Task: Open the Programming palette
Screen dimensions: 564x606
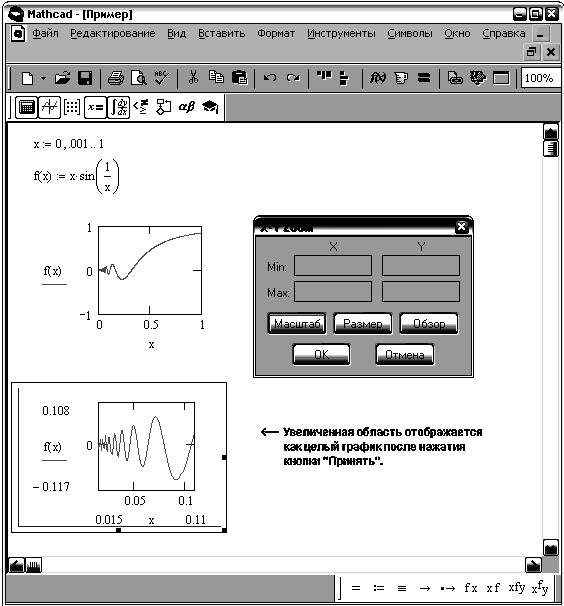Action: (163, 107)
